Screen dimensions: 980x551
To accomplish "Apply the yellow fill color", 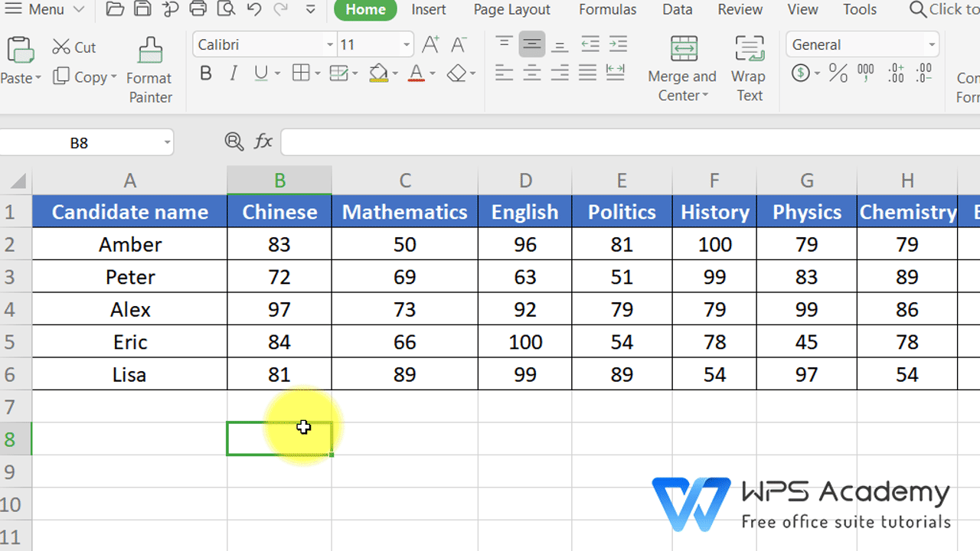I will click(378, 73).
